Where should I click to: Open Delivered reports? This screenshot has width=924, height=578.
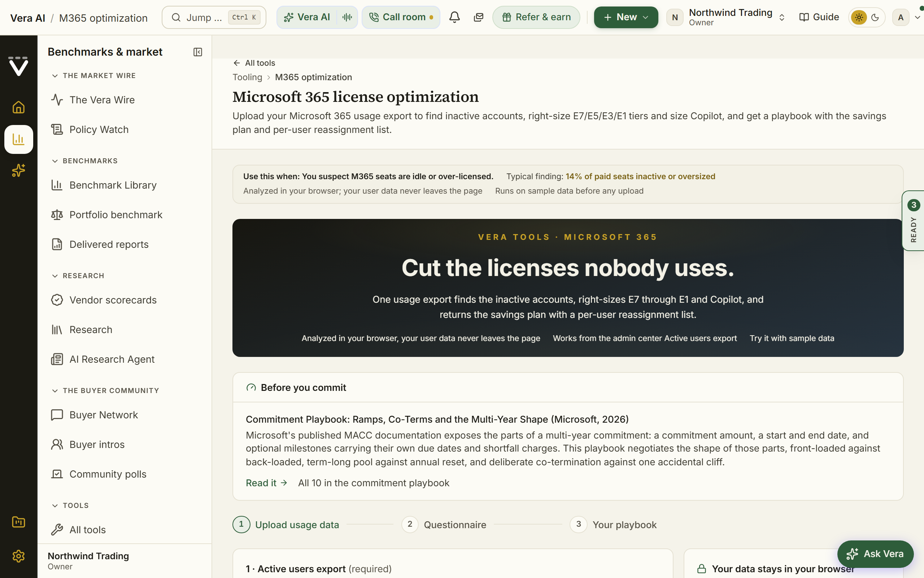pyautogui.click(x=125, y=244)
